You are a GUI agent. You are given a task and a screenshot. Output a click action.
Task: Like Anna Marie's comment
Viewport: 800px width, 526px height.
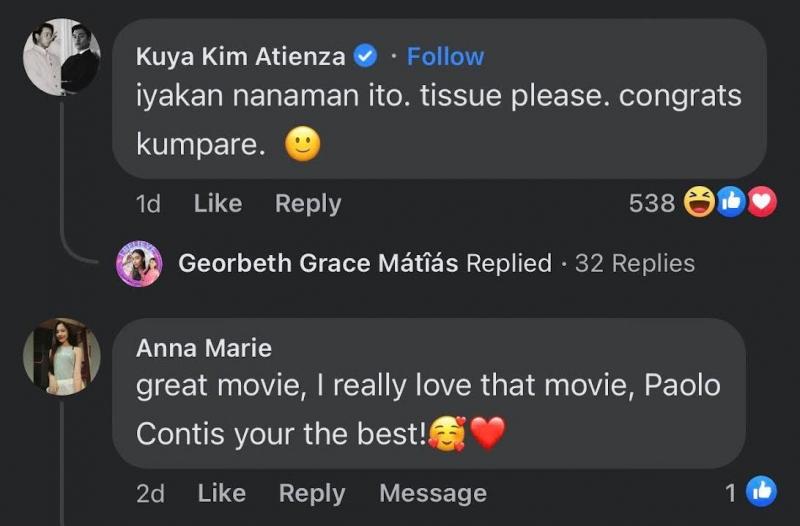(221, 493)
